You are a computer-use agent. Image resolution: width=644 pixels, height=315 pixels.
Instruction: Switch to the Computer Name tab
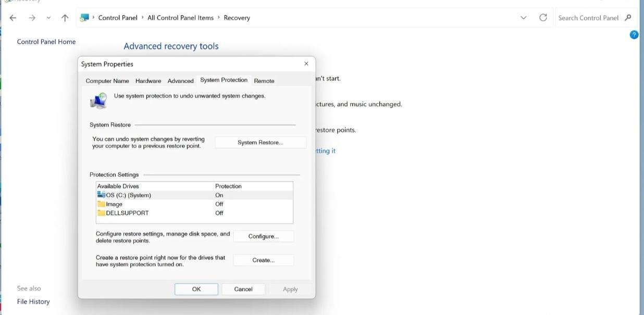click(107, 81)
